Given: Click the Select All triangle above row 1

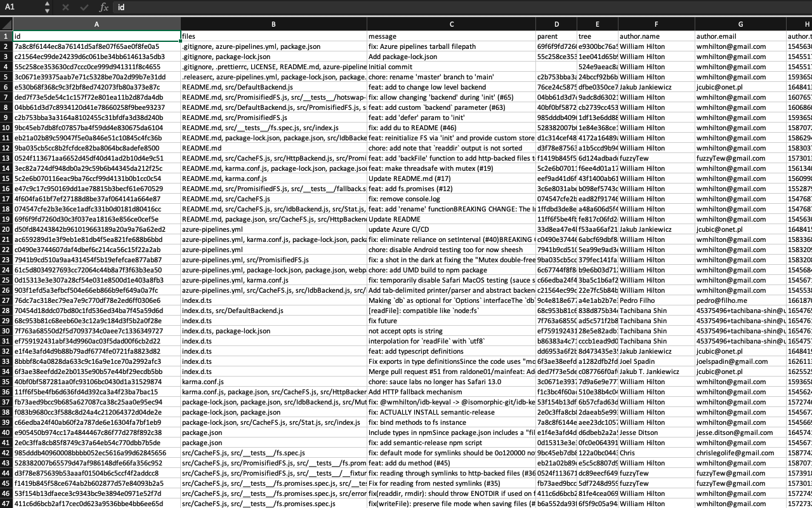Looking at the screenshot, I should tap(5, 23).
